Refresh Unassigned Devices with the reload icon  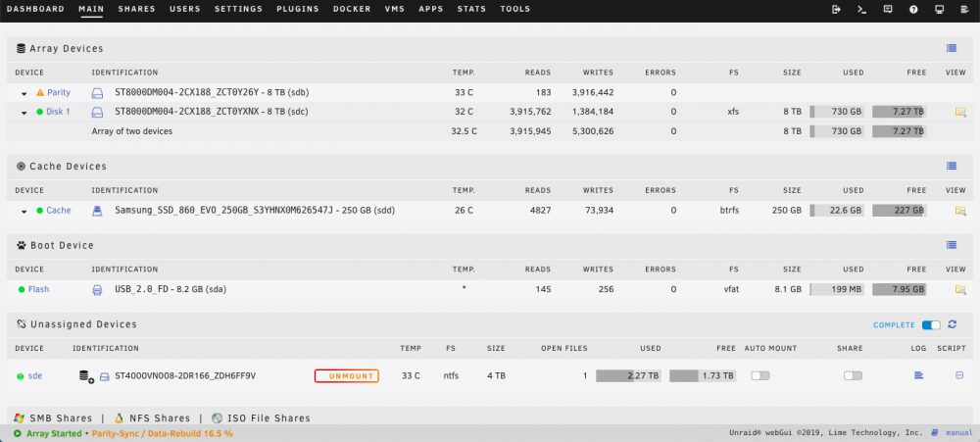click(x=953, y=324)
